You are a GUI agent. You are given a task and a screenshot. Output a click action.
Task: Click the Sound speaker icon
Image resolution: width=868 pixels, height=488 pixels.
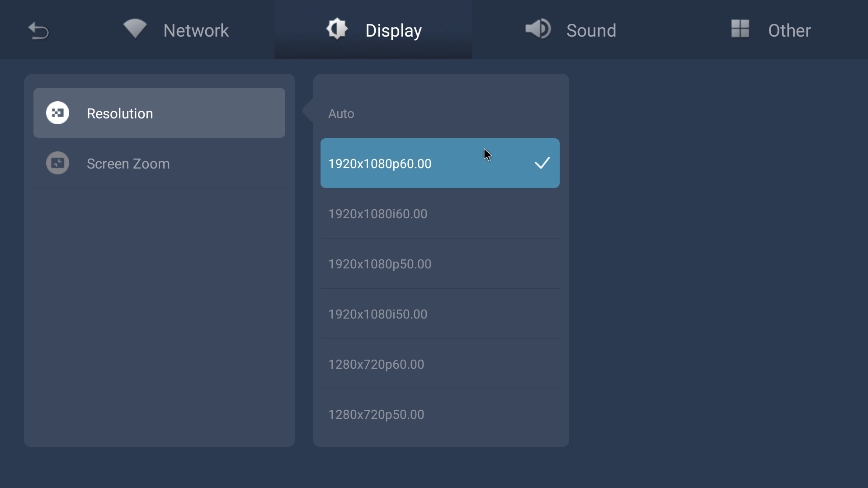click(x=538, y=29)
